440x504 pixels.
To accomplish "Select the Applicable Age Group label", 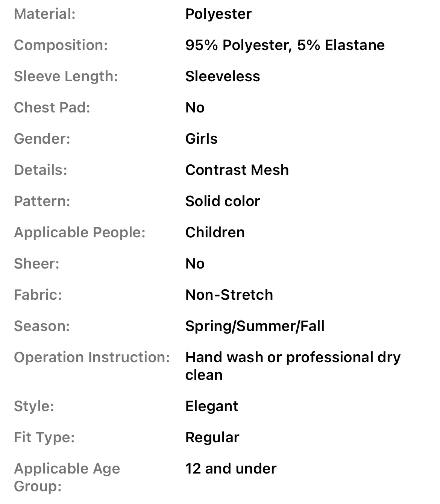I will pyautogui.click(x=67, y=477).
